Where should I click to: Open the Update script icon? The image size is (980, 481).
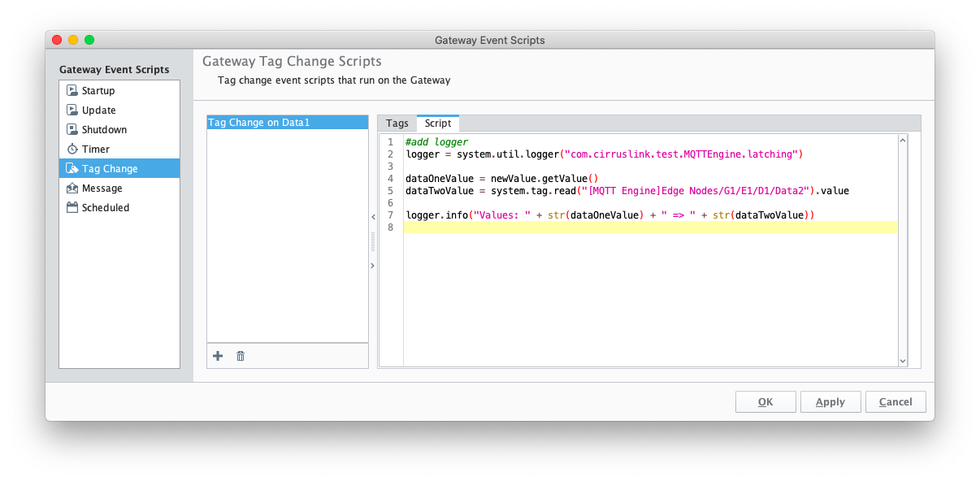point(72,110)
